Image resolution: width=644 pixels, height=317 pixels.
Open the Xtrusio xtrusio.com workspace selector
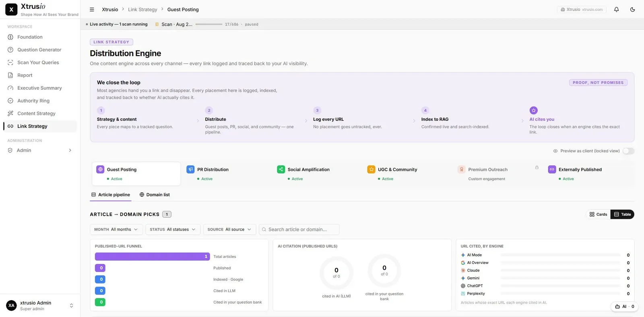[x=582, y=10]
